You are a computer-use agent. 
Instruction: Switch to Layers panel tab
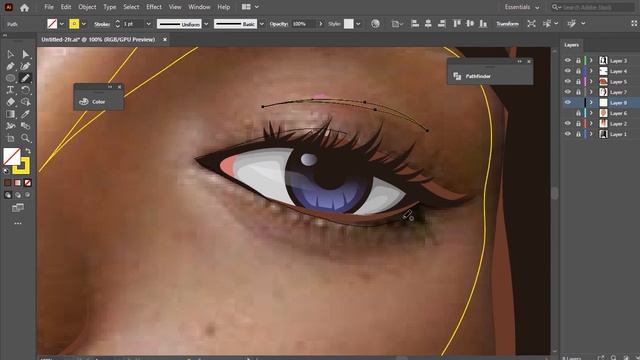tap(571, 45)
